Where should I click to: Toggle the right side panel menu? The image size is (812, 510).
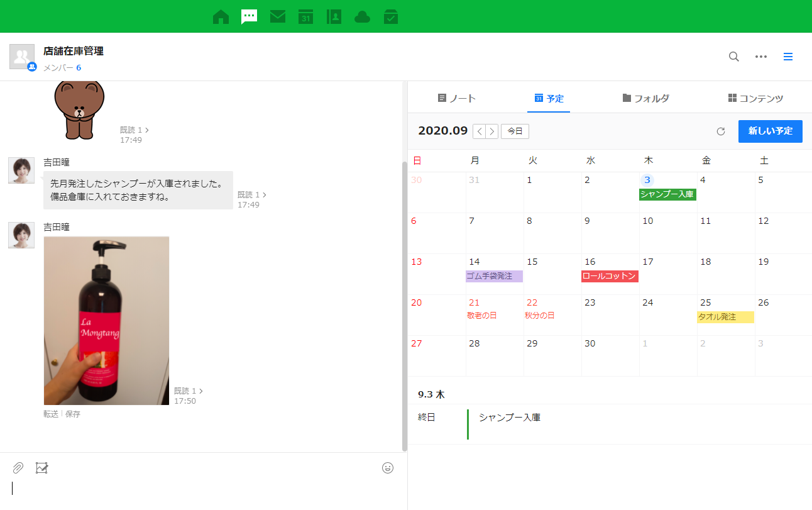[788, 57]
